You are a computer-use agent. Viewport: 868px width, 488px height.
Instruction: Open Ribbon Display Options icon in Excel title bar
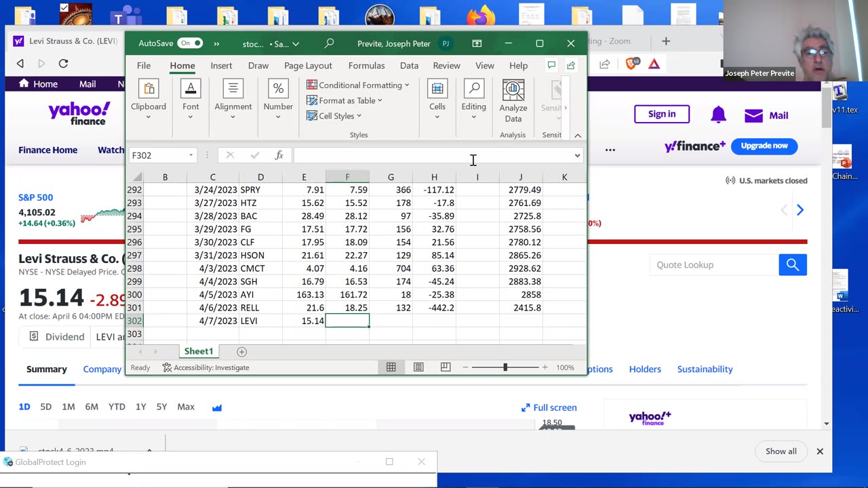477,43
